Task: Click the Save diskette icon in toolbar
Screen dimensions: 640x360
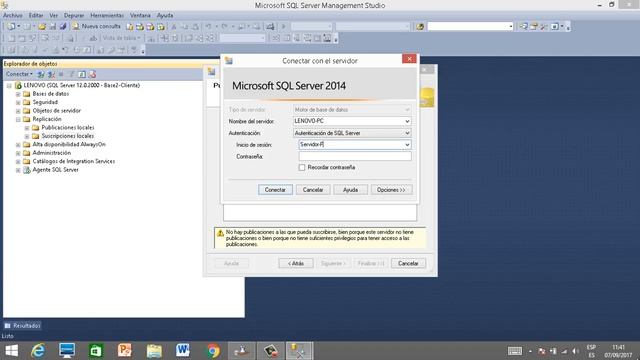Action: tap(53, 27)
